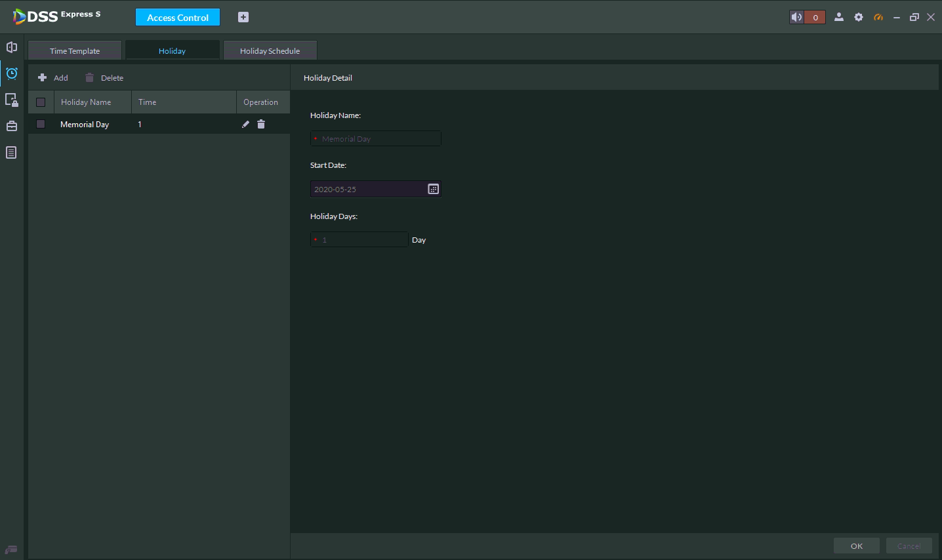
Task: Click the DSS Express S logo
Action: click(56, 16)
